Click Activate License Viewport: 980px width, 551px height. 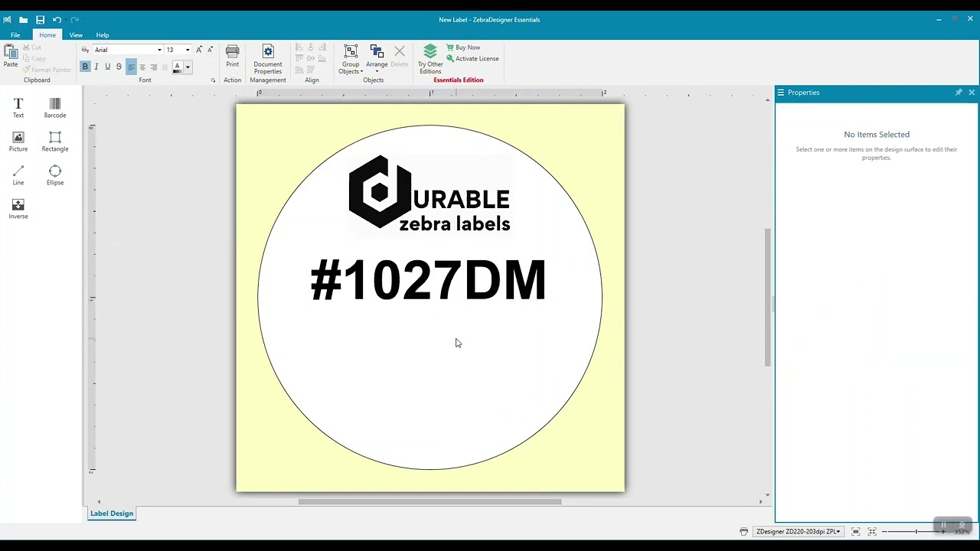(472, 58)
